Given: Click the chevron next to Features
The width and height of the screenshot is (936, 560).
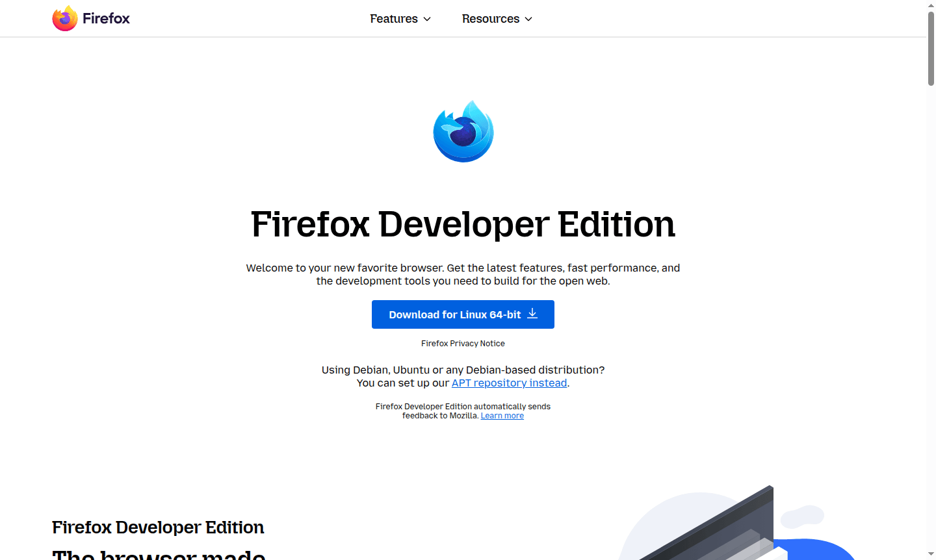Looking at the screenshot, I should click(426, 19).
